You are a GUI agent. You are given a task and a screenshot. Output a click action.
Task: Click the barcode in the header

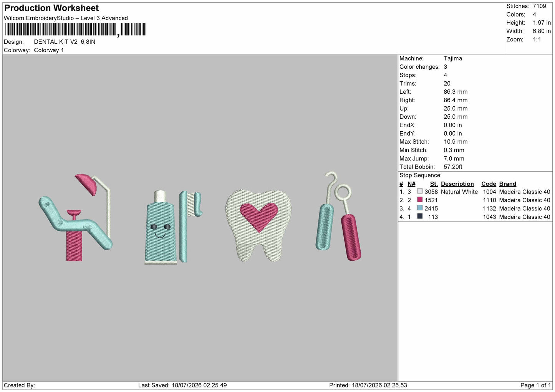(76, 30)
